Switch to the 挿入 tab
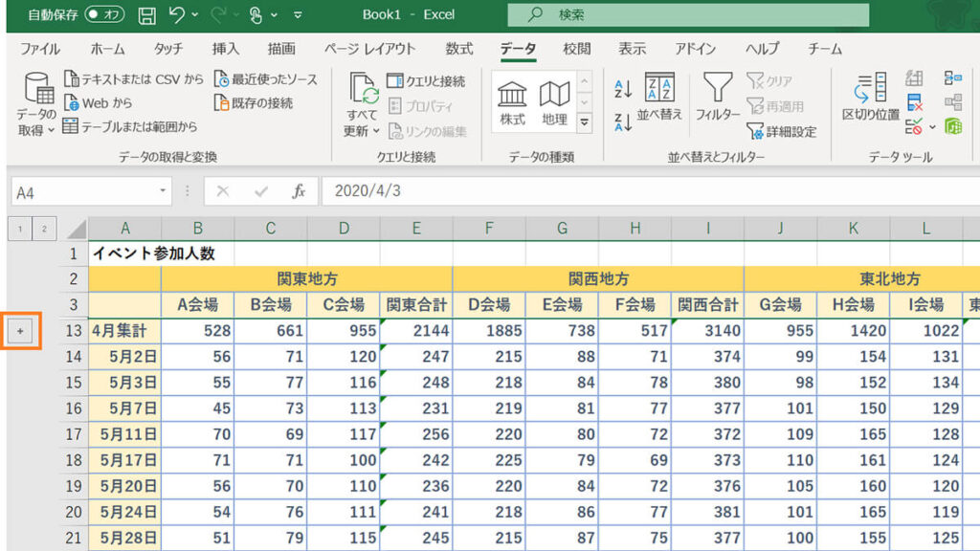Screen dimensions: 980x551 click(x=225, y=49)
